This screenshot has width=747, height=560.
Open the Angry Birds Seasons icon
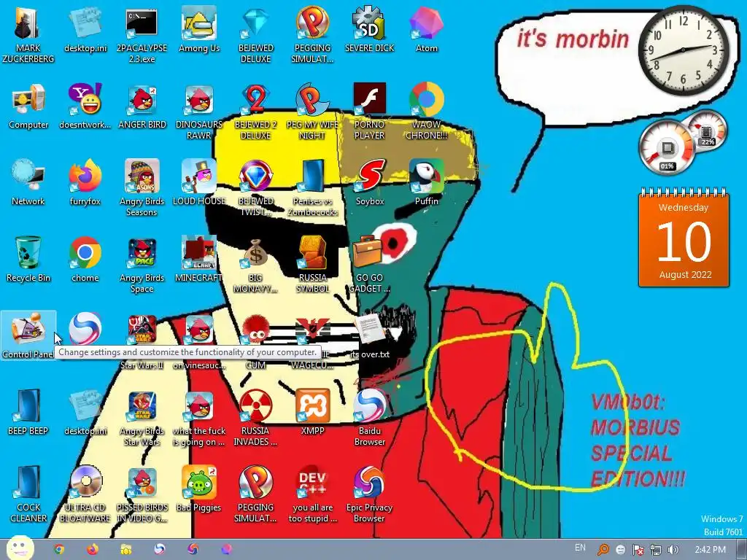142,188
